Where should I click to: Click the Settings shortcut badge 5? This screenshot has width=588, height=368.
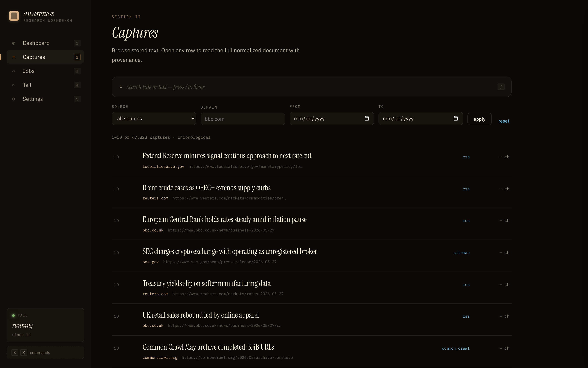click(x=77, y=99)
